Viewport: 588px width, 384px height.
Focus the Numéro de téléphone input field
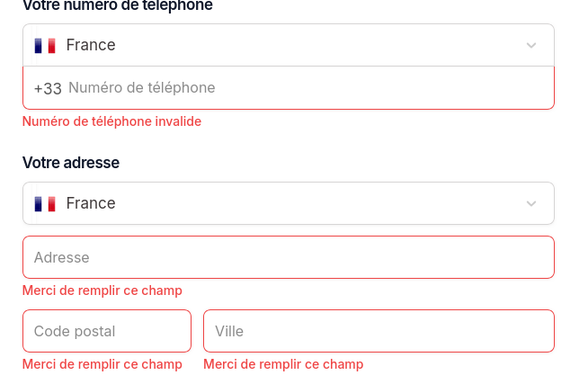306,88
